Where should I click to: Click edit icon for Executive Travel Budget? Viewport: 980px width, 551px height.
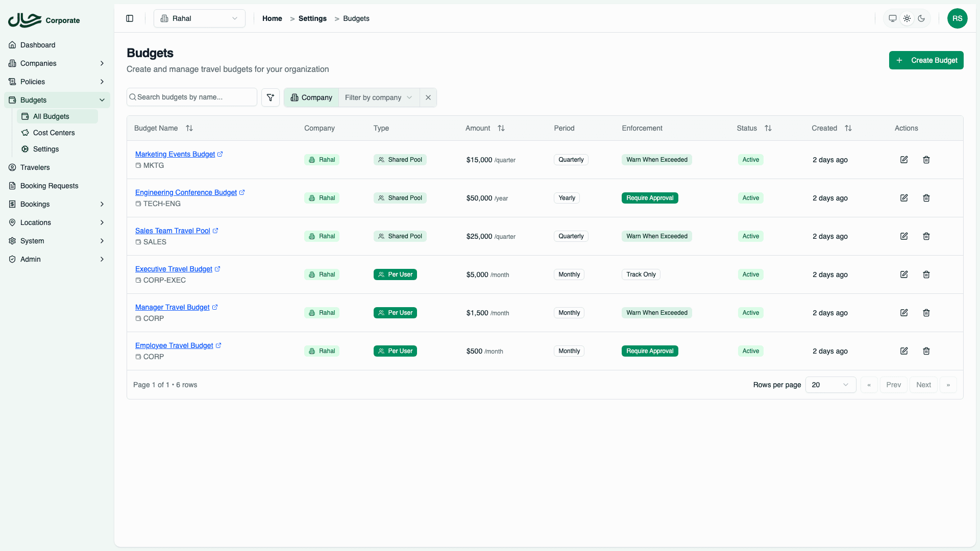click(904, 274)
